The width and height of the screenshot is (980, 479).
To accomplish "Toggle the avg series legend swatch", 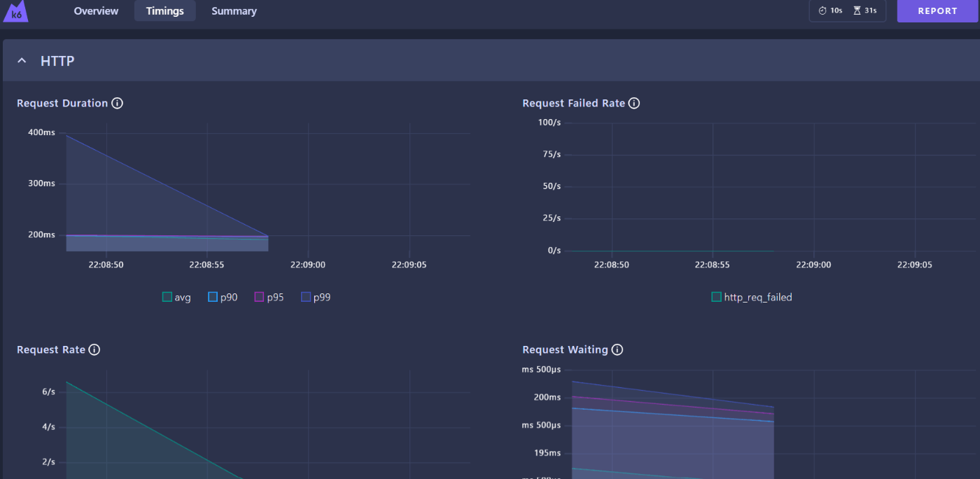I will point(167,297).
